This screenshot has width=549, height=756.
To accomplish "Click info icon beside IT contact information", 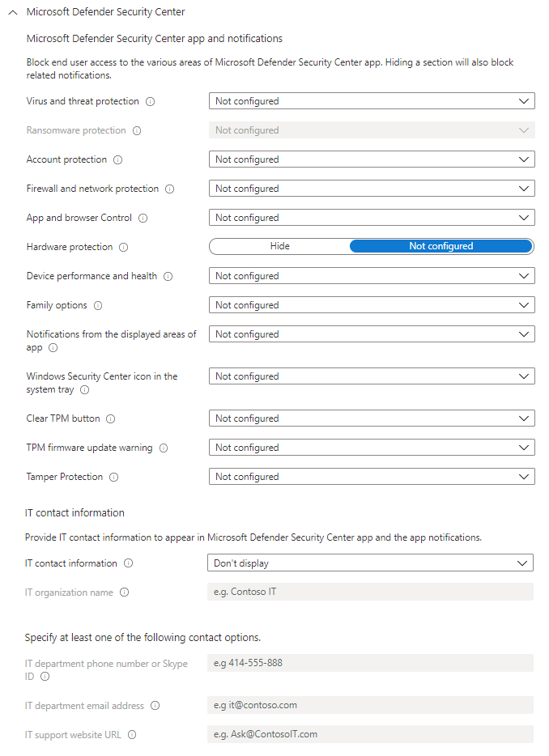I will (x=129, y=564).
